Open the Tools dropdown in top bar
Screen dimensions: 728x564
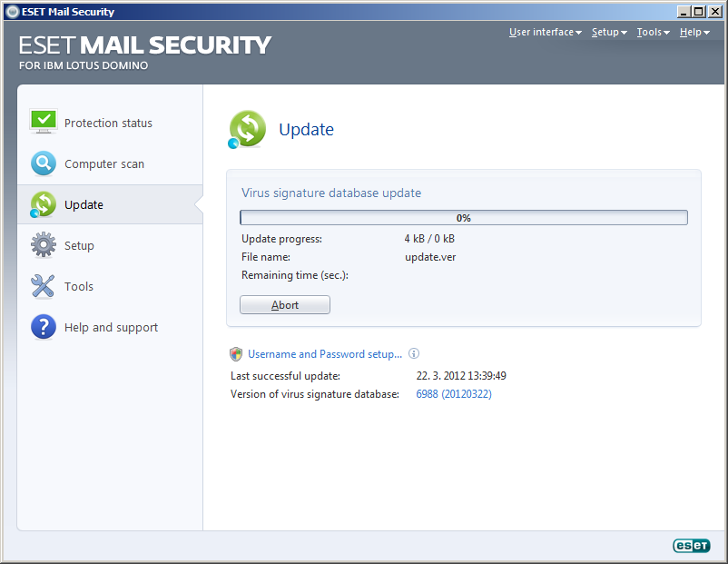[x=653, y=32]
